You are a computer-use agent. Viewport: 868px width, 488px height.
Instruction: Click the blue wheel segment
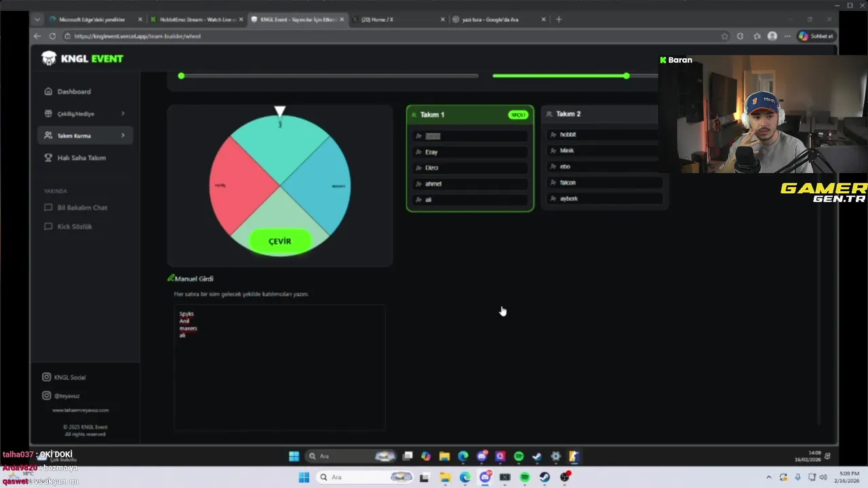tap(322, 184)
